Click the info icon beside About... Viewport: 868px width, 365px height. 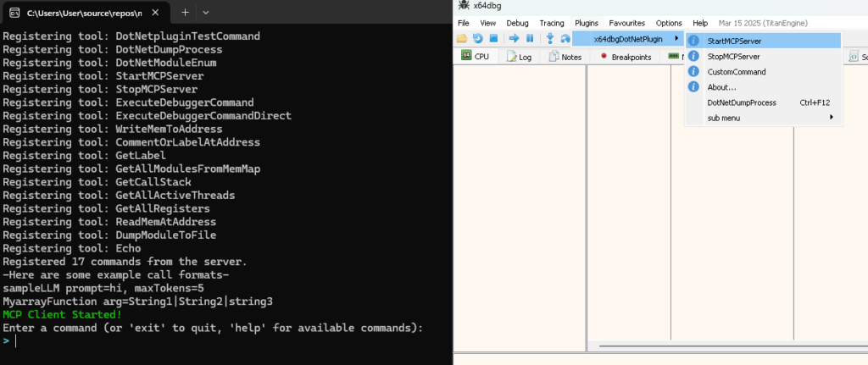pyautogui.click(x=693, y=87)
